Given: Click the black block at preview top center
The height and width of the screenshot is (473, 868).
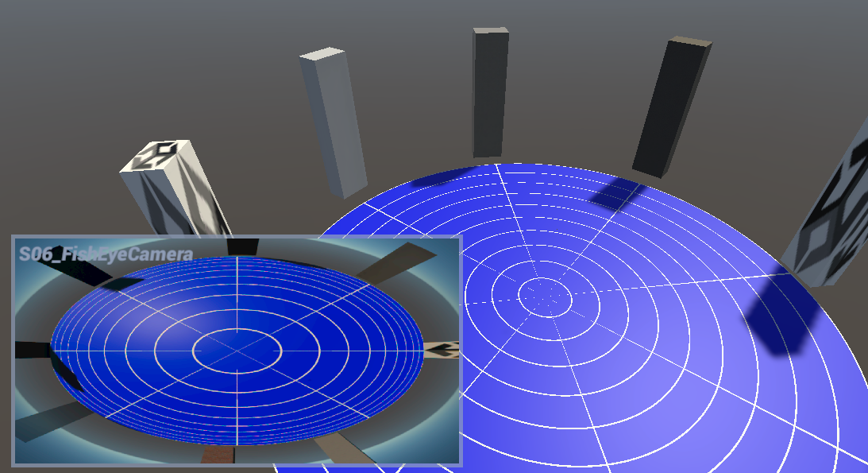Looking at the screenshot, I should click(x=243, y=246).
